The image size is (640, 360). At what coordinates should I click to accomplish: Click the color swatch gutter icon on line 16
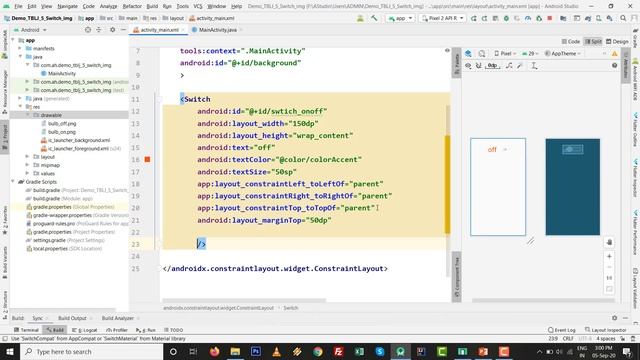tap(148, 160)
